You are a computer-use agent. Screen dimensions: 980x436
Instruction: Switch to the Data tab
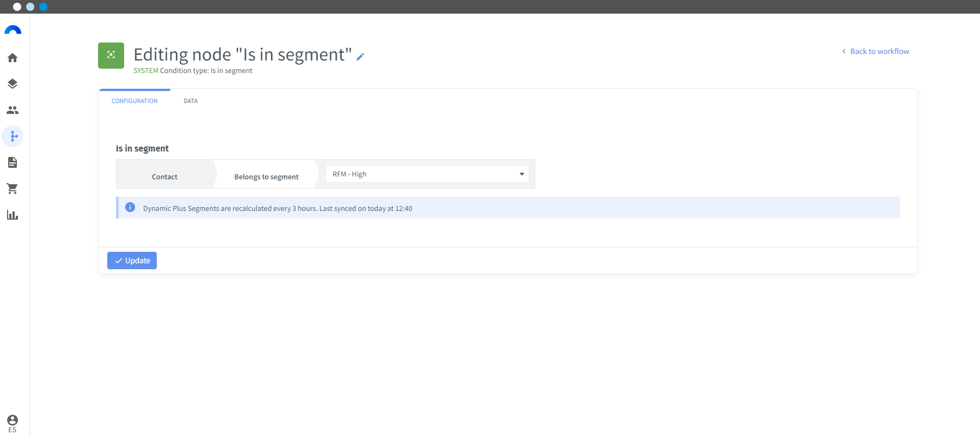pyautogui.click(x=191, y=101)
